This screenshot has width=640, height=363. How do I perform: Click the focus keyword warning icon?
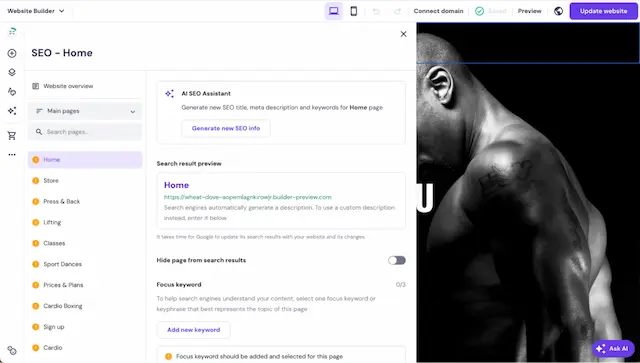click(x=168, y=356)
